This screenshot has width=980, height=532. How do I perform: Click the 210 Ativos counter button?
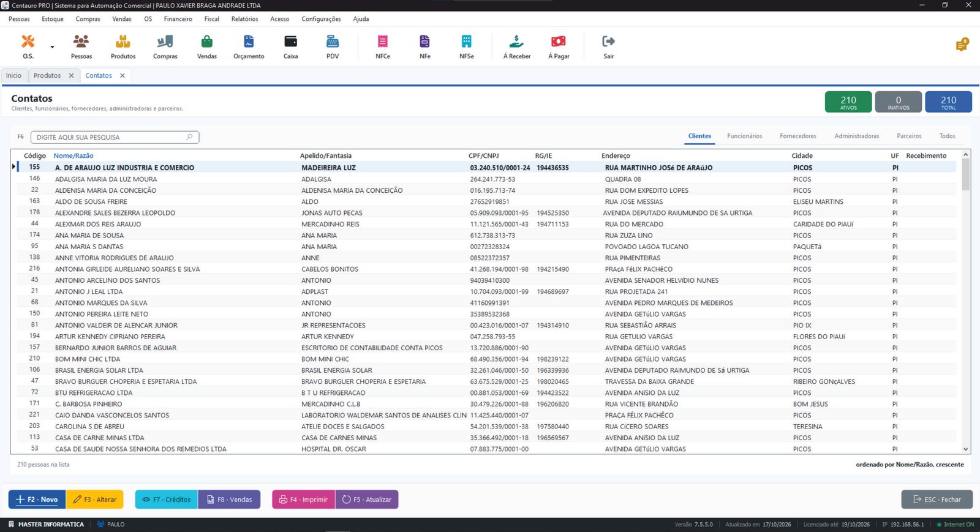pyautogui.click(x=848, y=102)
